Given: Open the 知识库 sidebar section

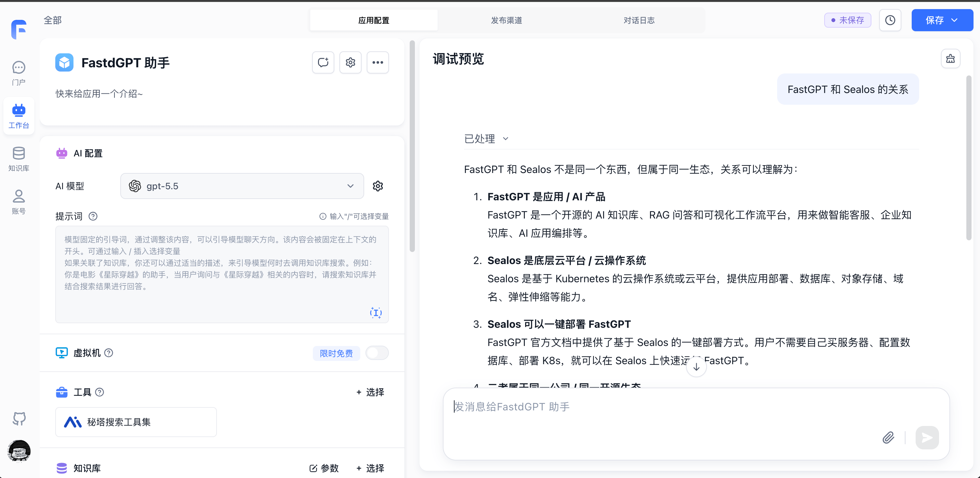Looking at the screenshot, I should pos(19,159).
